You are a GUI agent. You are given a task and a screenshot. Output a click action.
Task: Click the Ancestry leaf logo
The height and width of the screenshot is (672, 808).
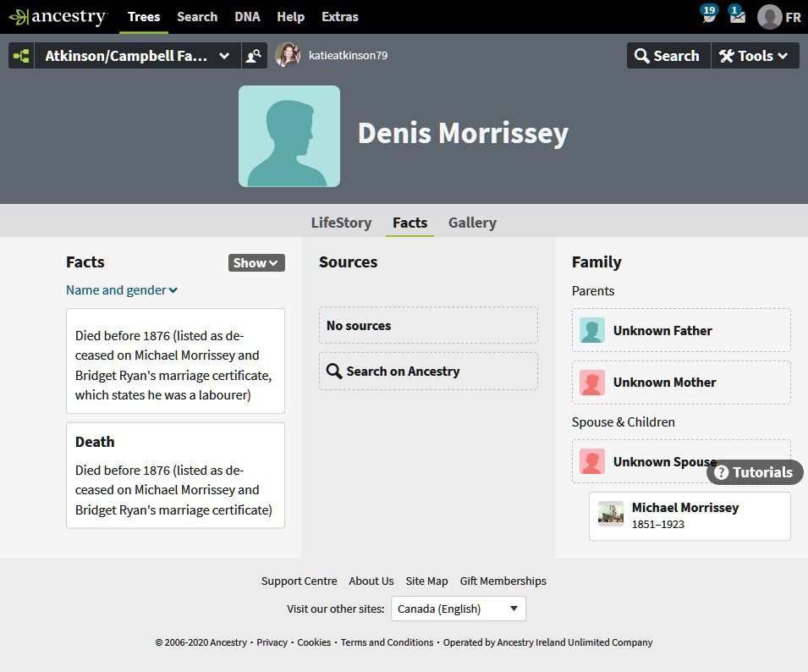(x=58, y=16)
